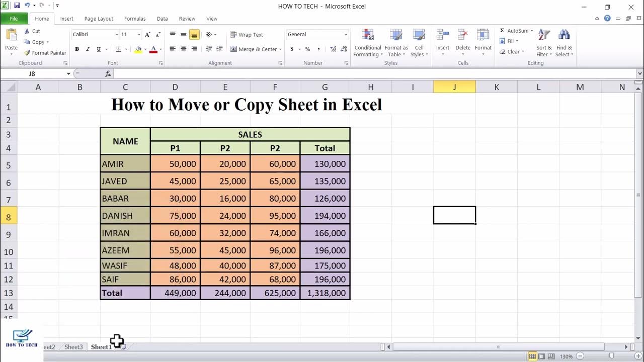Click the zoom out minus button

[580, 356]
